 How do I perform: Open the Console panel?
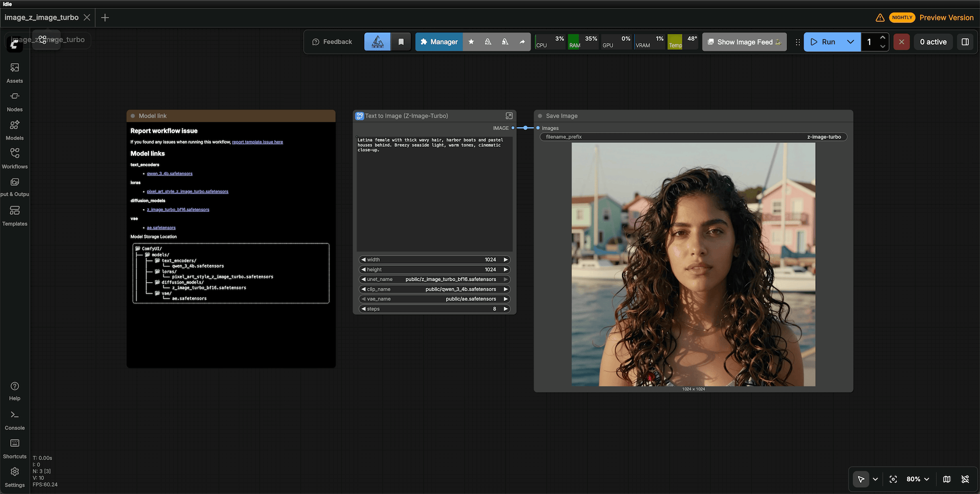15,419
